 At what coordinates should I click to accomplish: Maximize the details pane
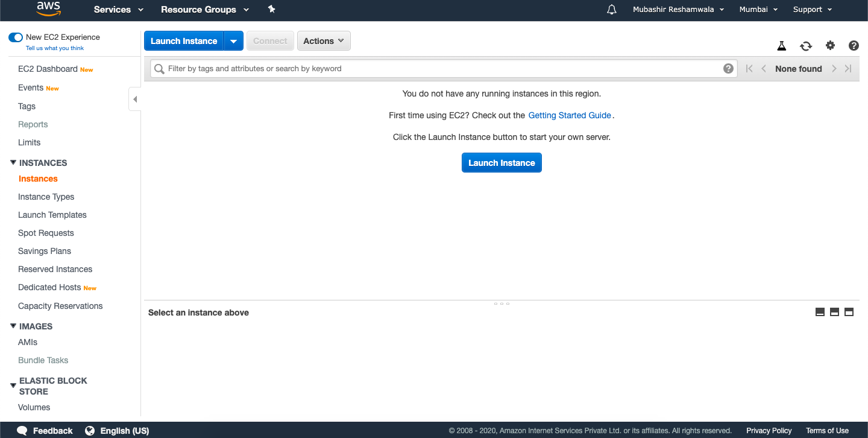849,312
